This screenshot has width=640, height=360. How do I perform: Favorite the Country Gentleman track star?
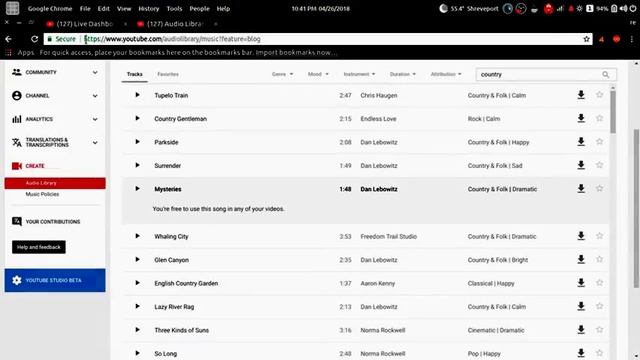coord(599,118)
